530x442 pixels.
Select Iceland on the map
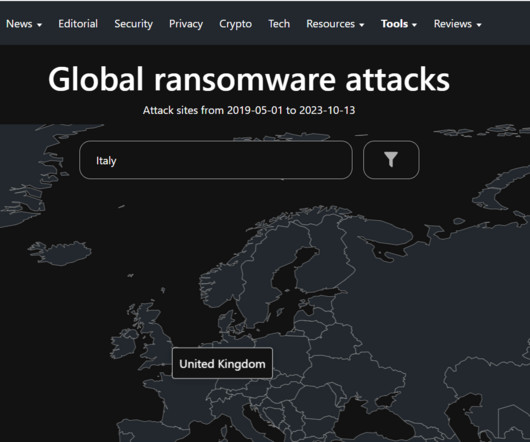click(x=61, y=253)
